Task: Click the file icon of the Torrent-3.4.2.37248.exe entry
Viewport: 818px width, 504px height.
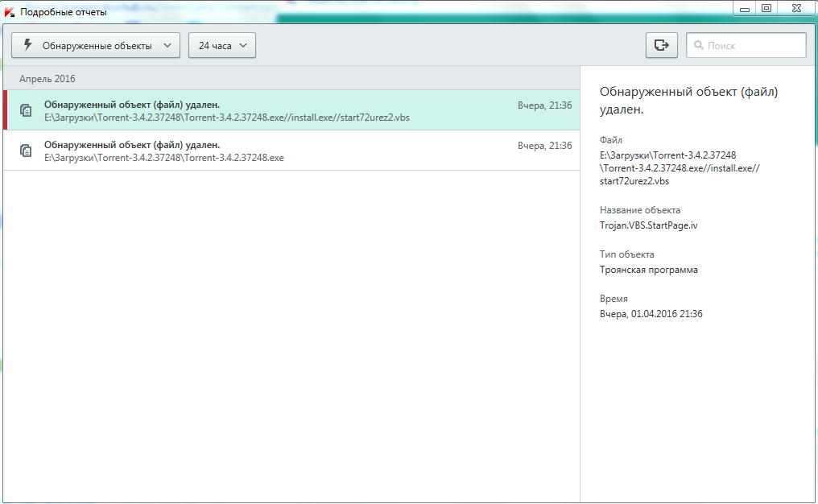Action: click(26, 151)
